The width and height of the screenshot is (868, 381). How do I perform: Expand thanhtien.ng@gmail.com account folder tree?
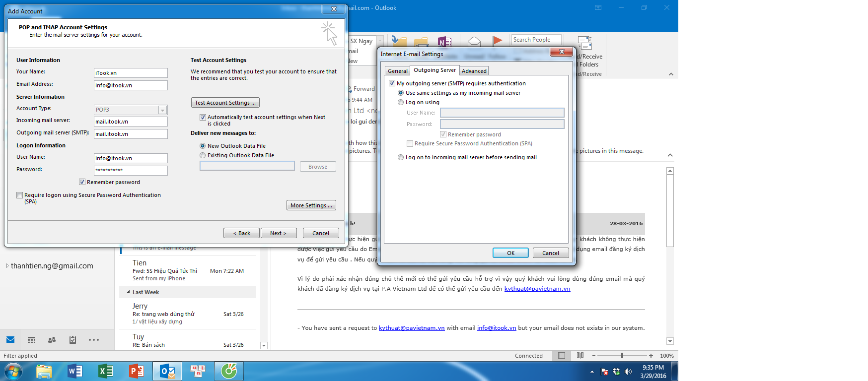click(x=7, y=266)
